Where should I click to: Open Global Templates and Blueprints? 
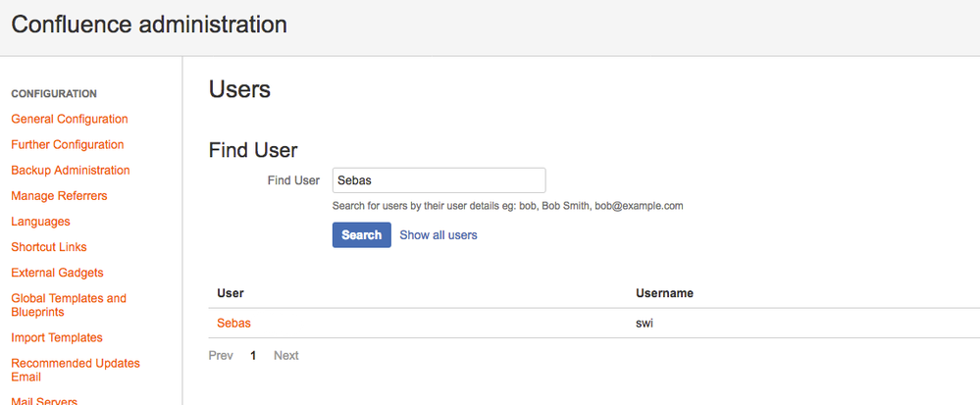coord(69,305)
